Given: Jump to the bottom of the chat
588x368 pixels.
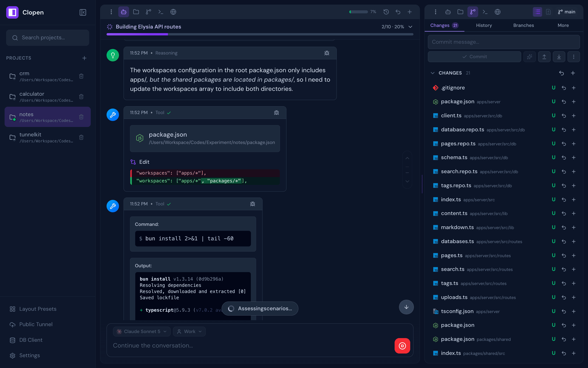Looking at the screenshot, I should point(406,307).
